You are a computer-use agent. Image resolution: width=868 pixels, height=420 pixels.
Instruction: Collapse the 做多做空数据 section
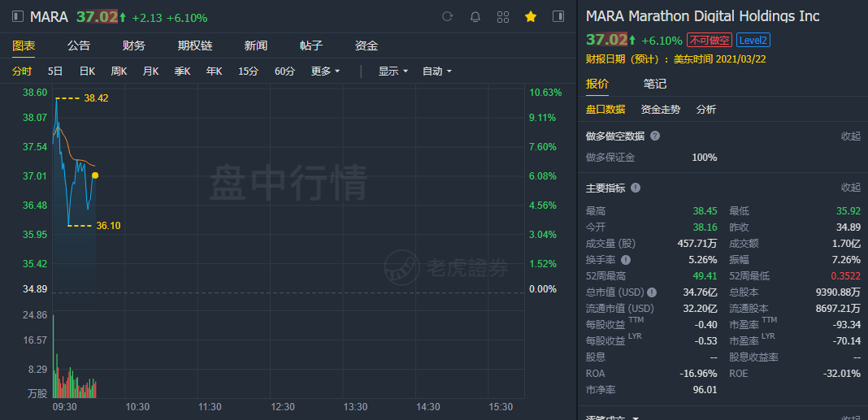click(851, 136)
